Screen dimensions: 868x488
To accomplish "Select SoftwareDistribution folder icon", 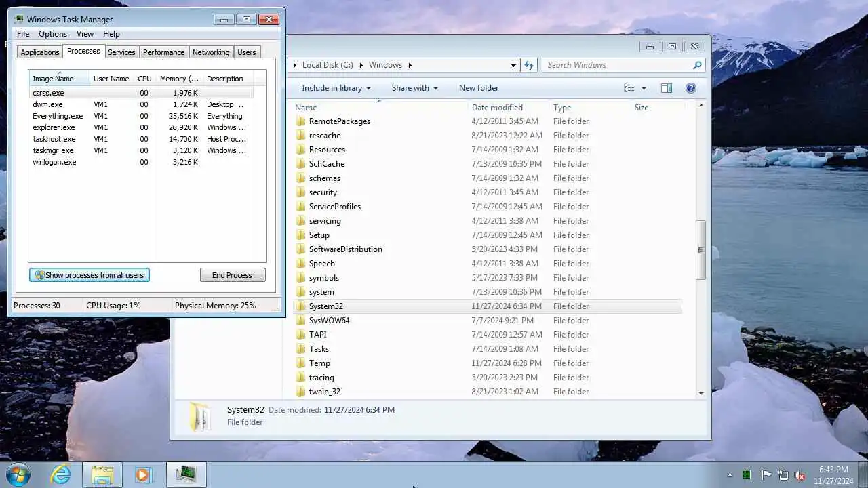I will tap(301, 249).
